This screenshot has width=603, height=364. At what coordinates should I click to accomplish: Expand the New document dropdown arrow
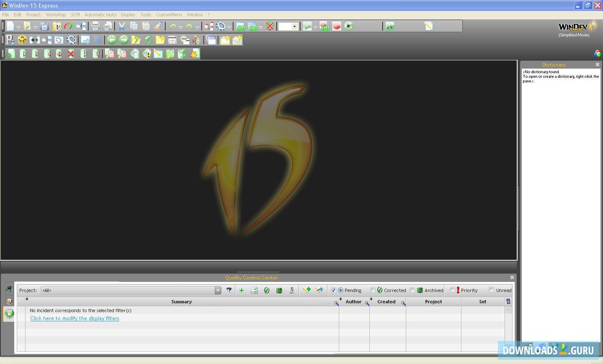pyautogui.click(x=18, y=27)
